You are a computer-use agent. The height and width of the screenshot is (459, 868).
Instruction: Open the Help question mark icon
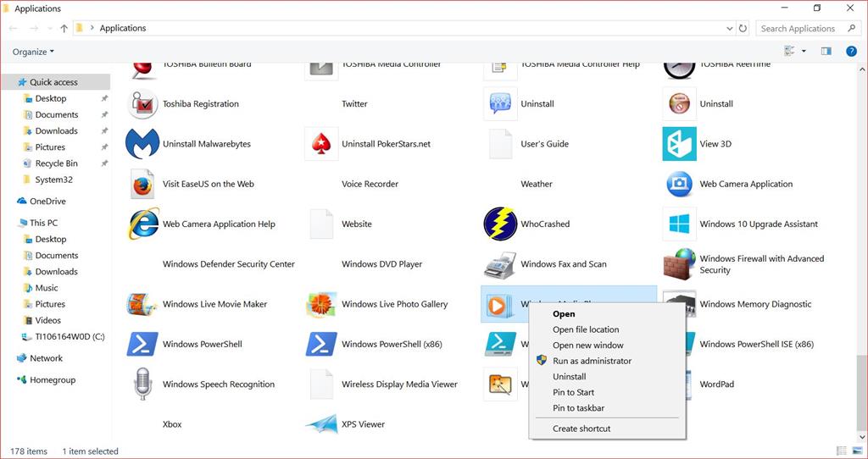[851, 52]
